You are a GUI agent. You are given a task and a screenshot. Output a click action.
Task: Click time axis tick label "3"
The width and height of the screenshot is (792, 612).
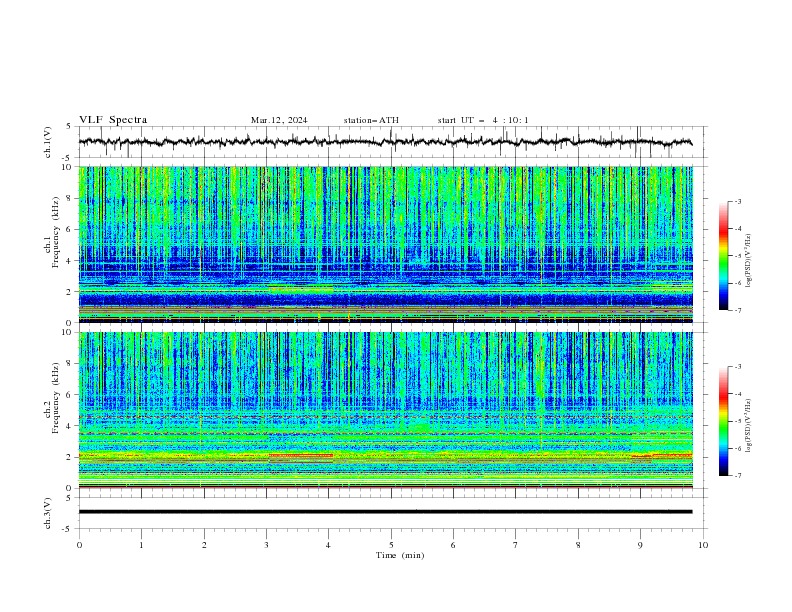click(266, 545)
